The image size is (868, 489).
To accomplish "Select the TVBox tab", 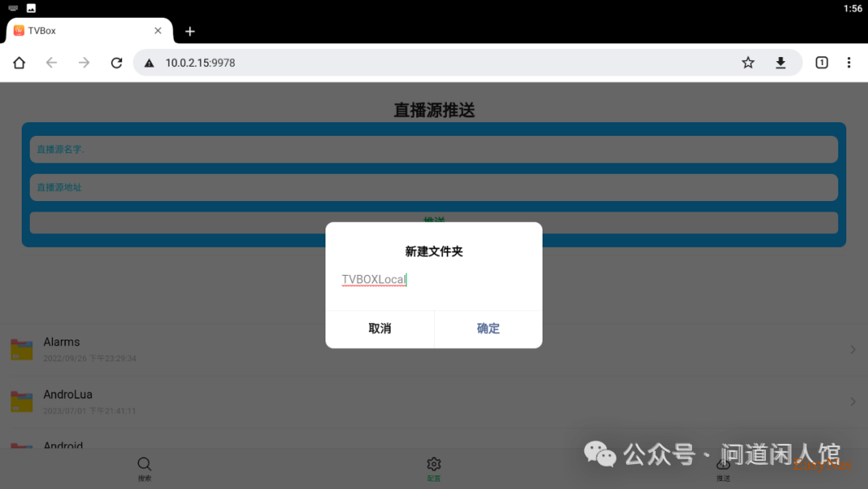I will [90, 31].
